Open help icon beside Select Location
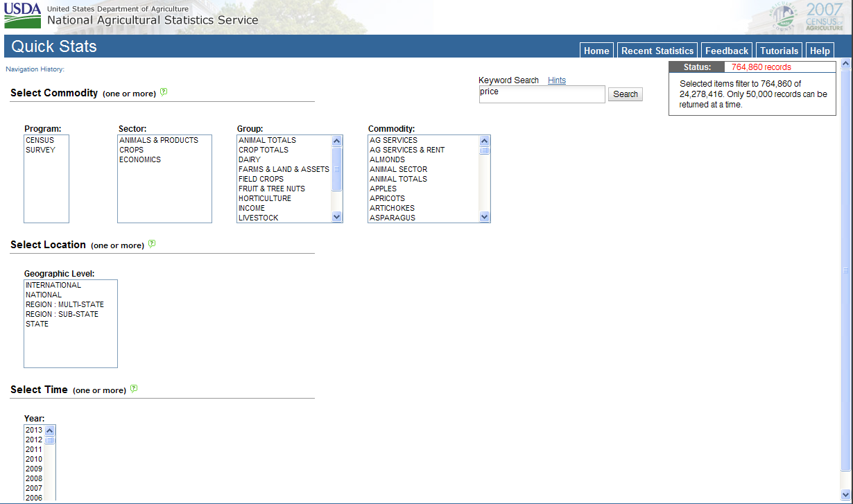Screen dimensions: 853x504 point(152,243)
